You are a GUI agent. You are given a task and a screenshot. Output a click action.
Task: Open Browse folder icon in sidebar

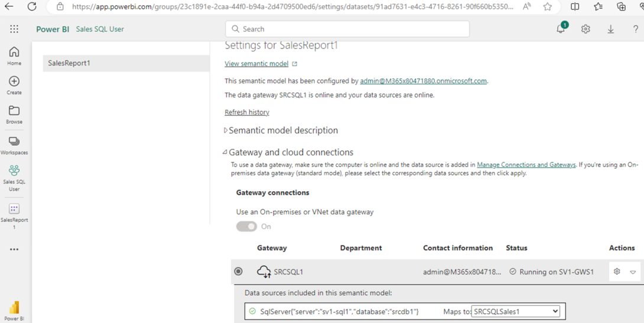tap(14, 115)
